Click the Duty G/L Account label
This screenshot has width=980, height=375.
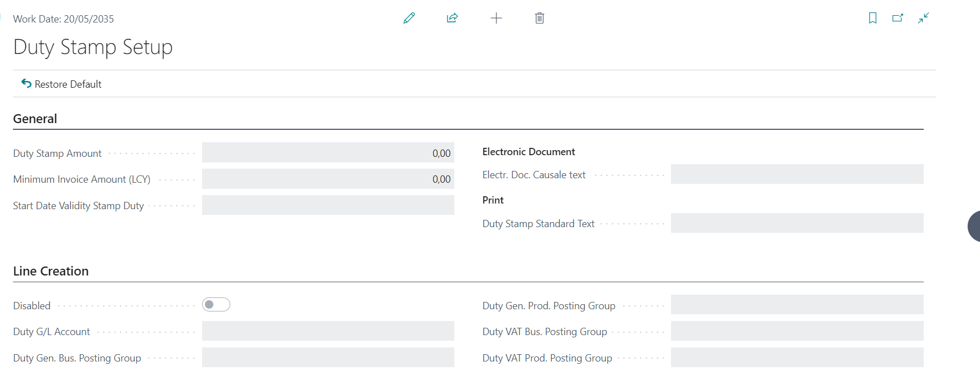point(52,332)
